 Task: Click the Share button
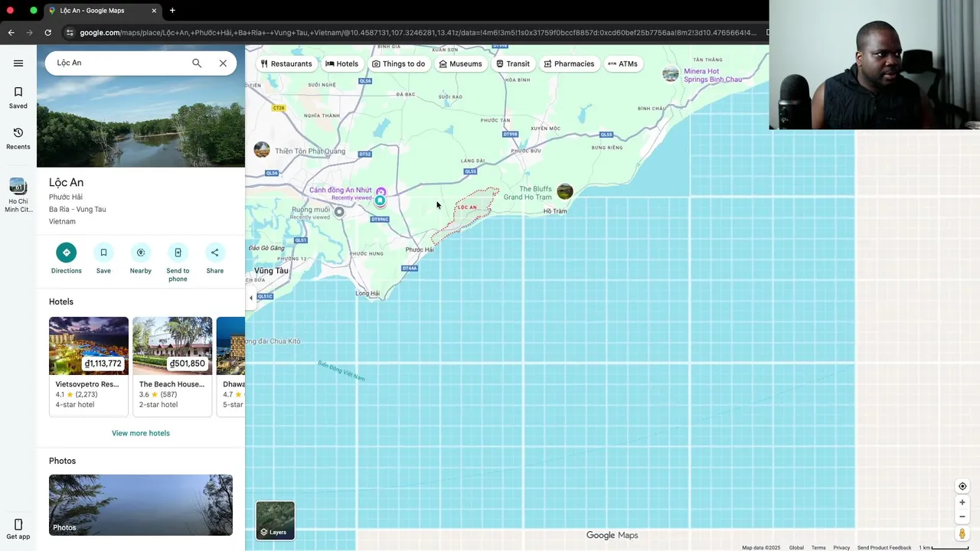pos(215,258)
